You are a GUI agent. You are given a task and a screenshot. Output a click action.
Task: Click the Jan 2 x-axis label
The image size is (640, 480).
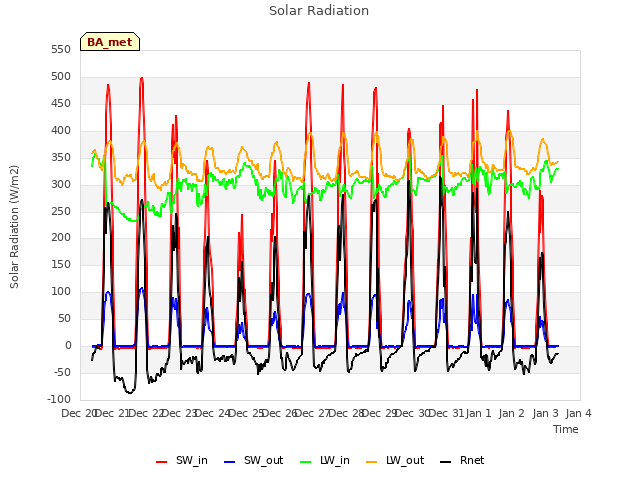point(512,413)
